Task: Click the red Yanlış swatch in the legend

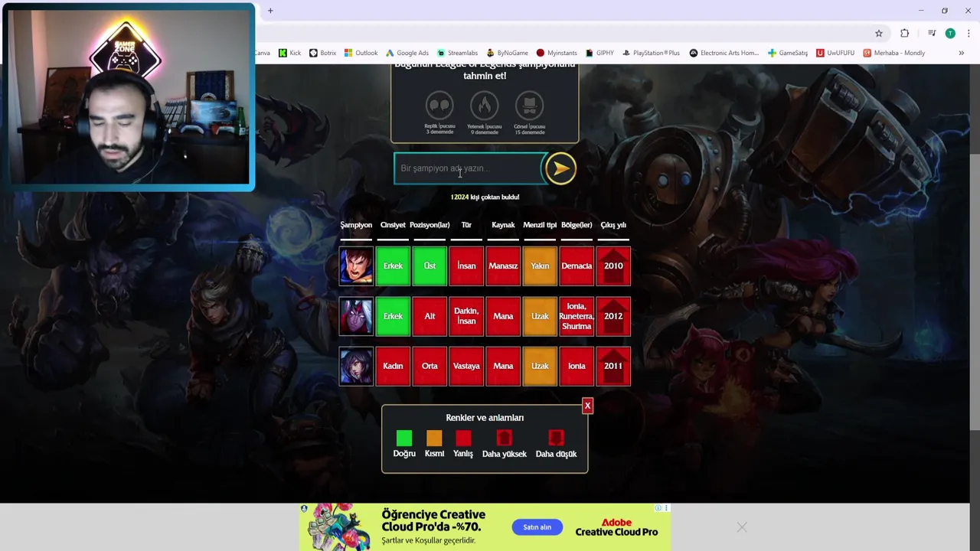Action: coord(463,438)
